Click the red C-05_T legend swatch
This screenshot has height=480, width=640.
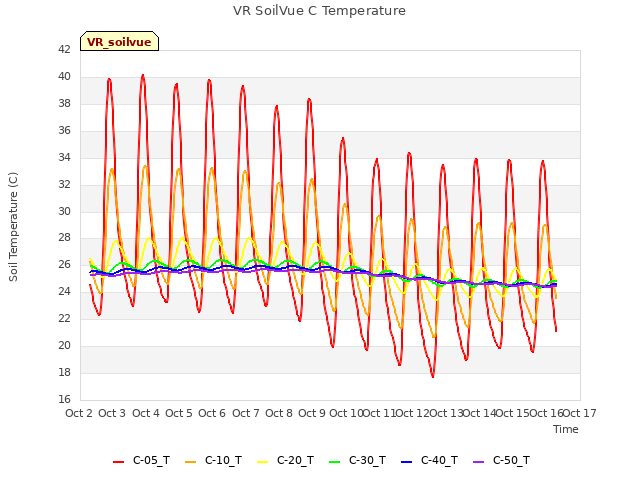pos(118,462)
